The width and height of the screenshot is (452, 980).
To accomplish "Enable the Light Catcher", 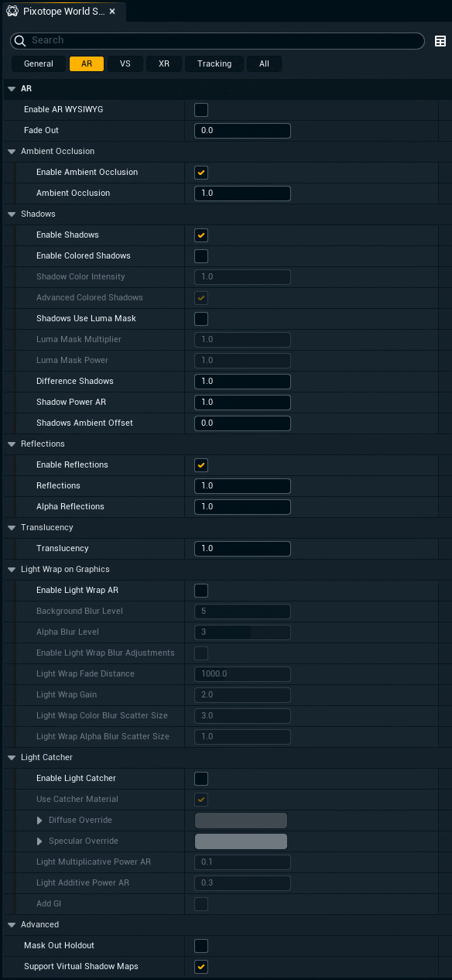I will click(200, 778).
